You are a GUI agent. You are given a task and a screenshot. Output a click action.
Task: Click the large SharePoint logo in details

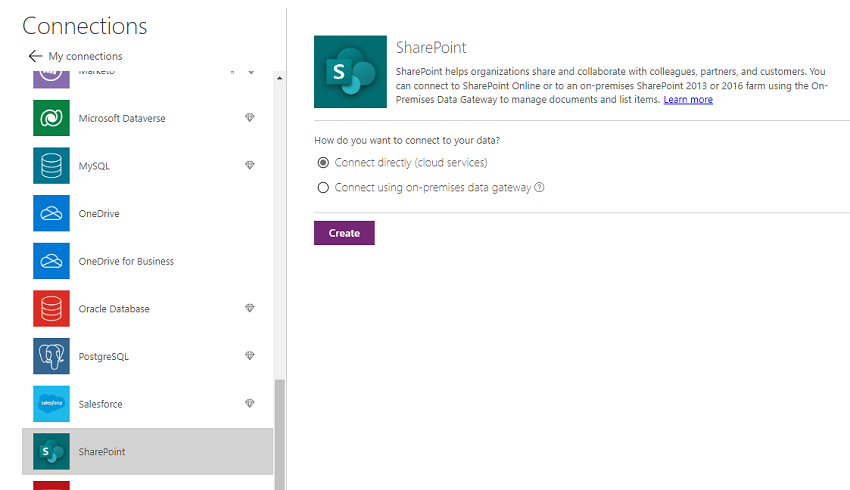click(x=350, y=72)
